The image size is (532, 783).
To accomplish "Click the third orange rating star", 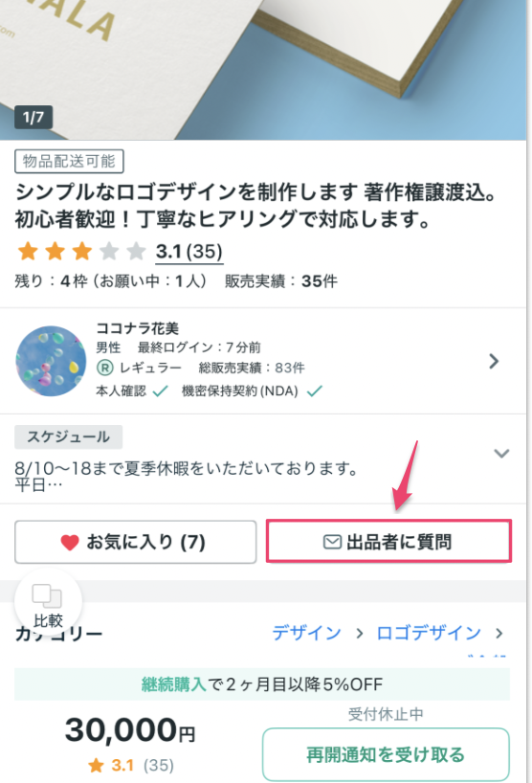I will tap(82, 251).
